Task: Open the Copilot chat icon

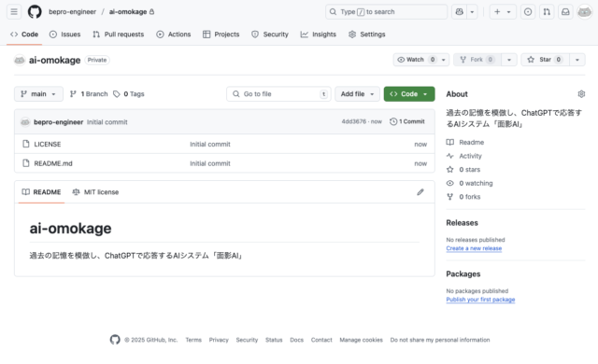Action: [459, 12]
